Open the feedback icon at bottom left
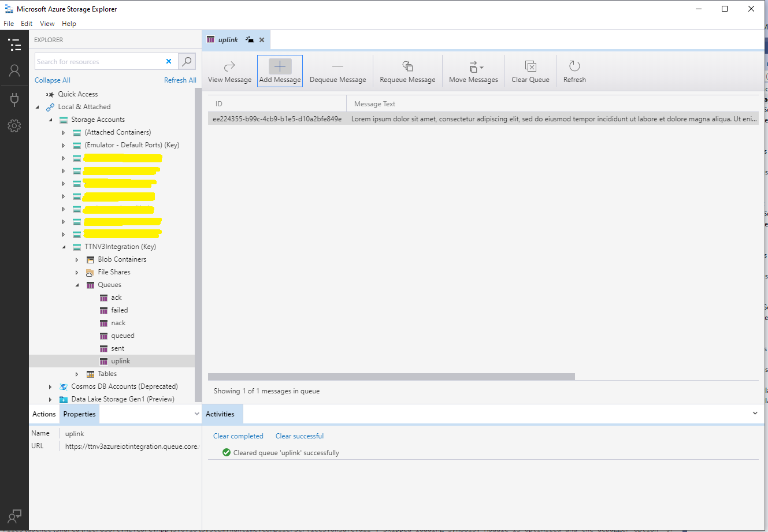Viewport: 768px width, 532px height. [14, 516]
